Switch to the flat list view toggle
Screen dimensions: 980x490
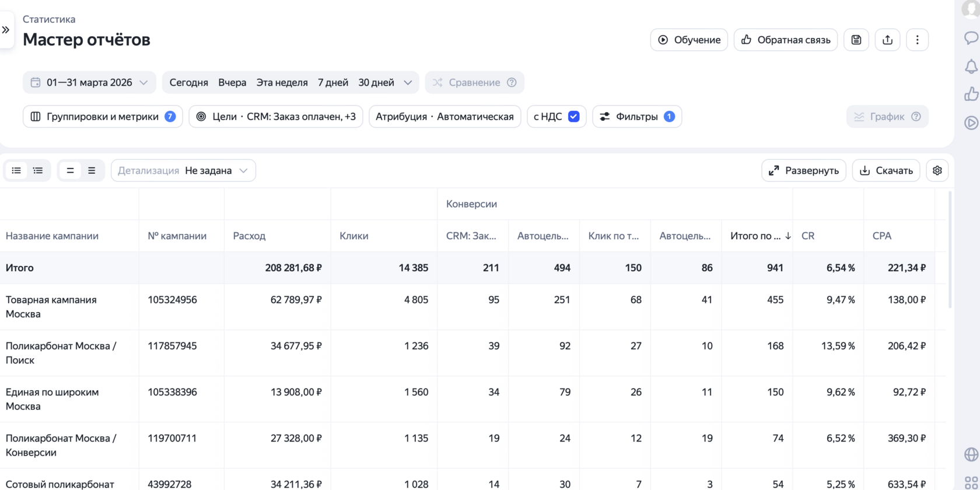click(x=16, y=170)
